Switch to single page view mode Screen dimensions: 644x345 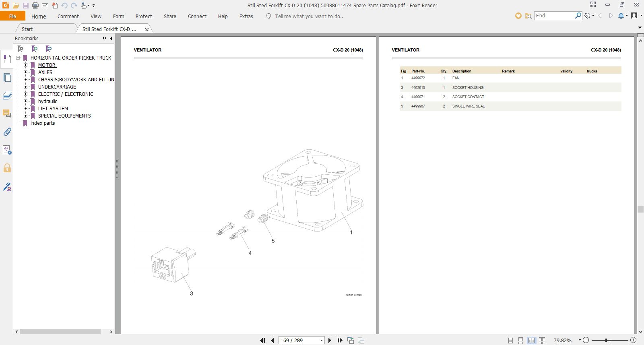510,340
